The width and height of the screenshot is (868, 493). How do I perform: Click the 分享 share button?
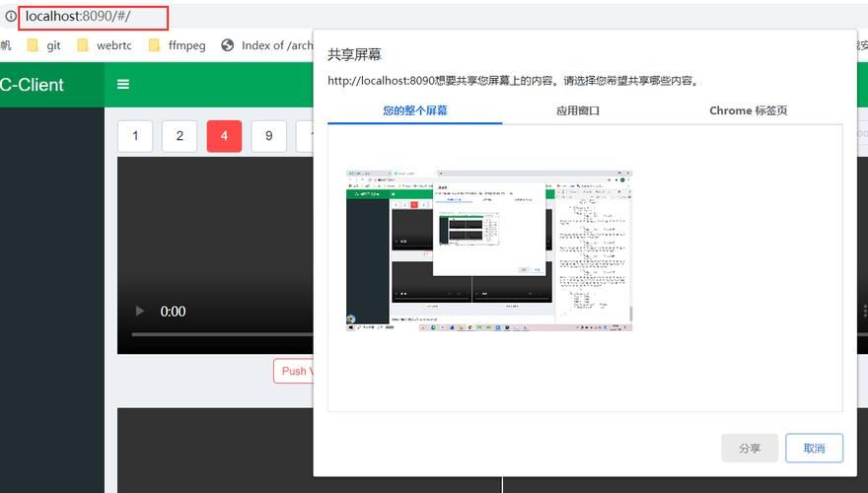coord(750,449)
